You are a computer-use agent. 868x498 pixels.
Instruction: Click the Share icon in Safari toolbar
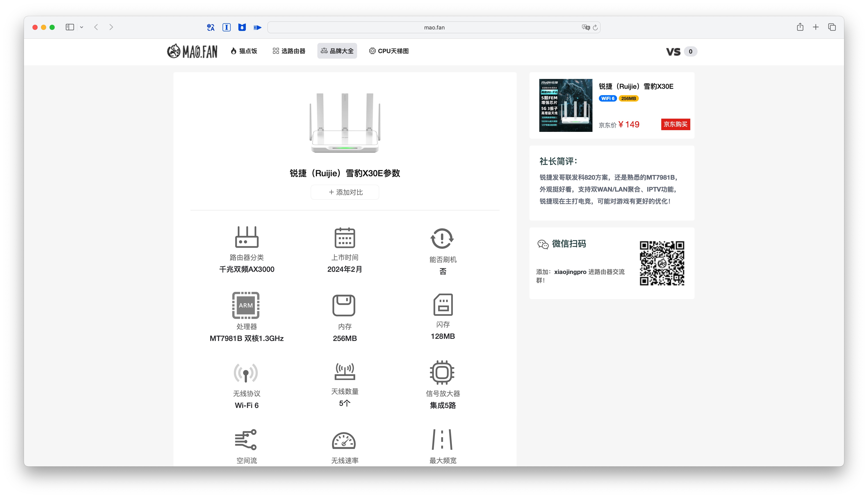pos(800,27)
